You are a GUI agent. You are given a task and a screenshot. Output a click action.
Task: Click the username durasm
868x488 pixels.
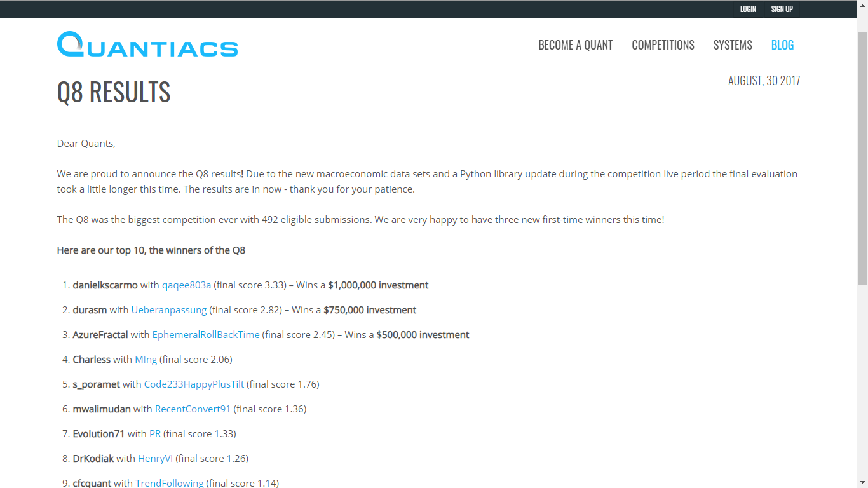tap(90, 310)
